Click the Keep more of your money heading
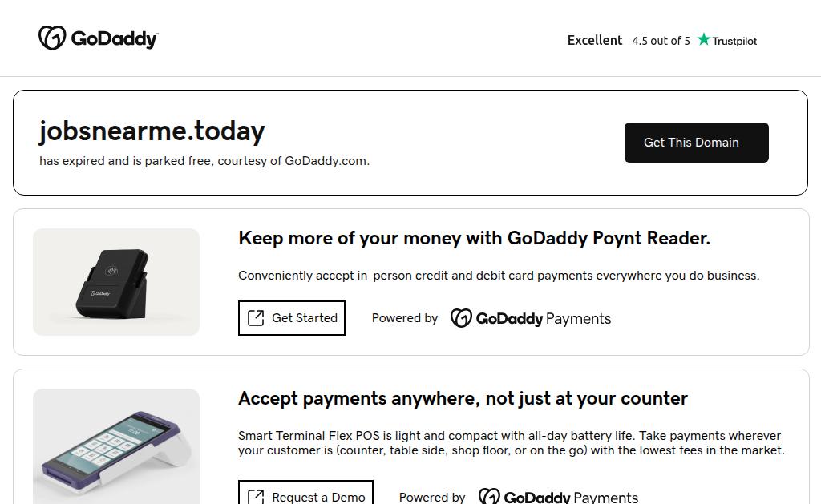Viewport: 821px width, 504px height. coord(474,238)
